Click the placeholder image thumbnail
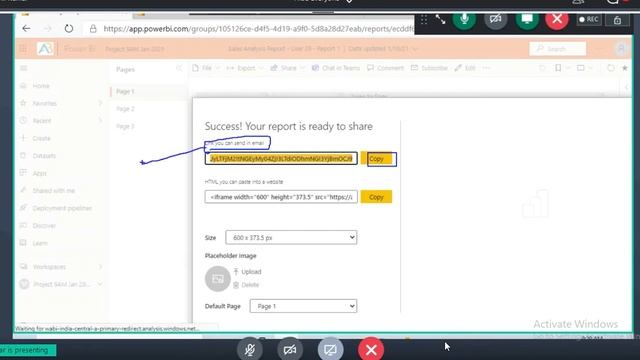 (218, 279)
